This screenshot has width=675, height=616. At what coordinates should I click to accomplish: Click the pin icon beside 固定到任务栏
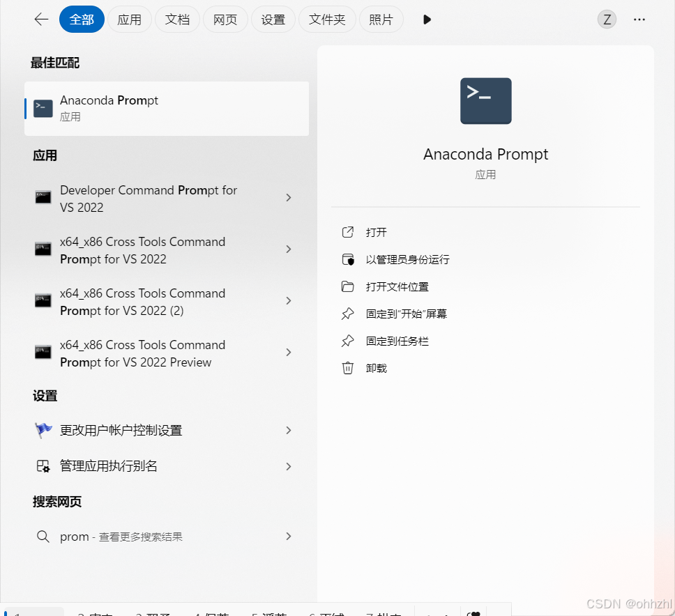348,341
